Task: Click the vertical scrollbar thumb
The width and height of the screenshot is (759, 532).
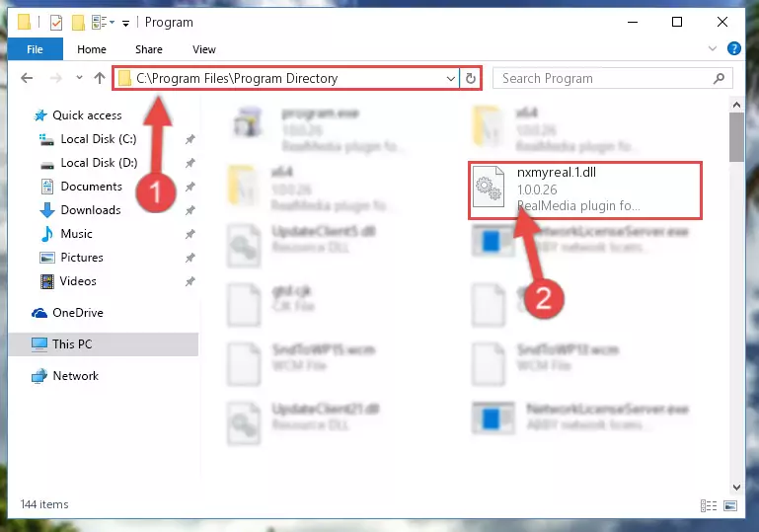Action: pos(736,137)
